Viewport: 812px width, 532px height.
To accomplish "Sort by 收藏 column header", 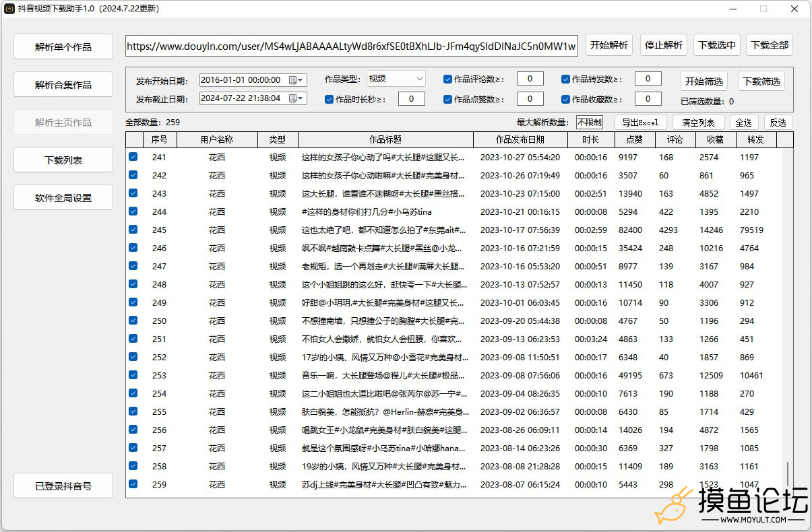I will [716, 139].
